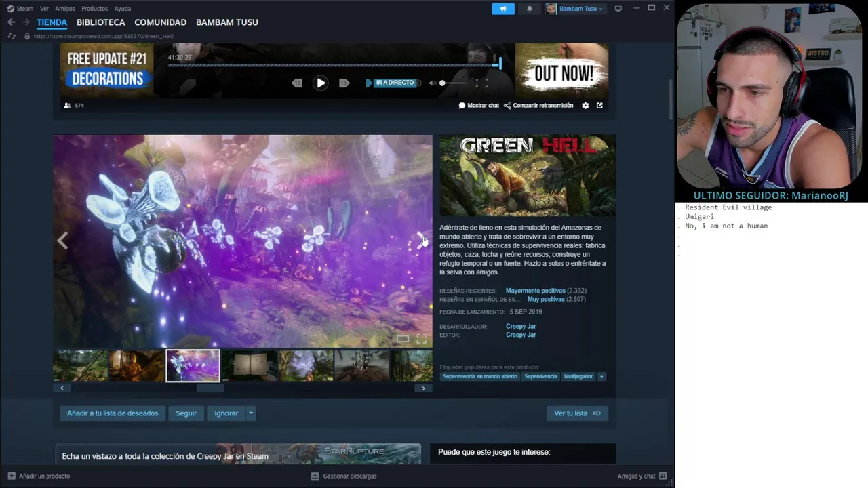Click the Seguir button
This screenshot has width=868, height=488.
click(x=186, y=413)
